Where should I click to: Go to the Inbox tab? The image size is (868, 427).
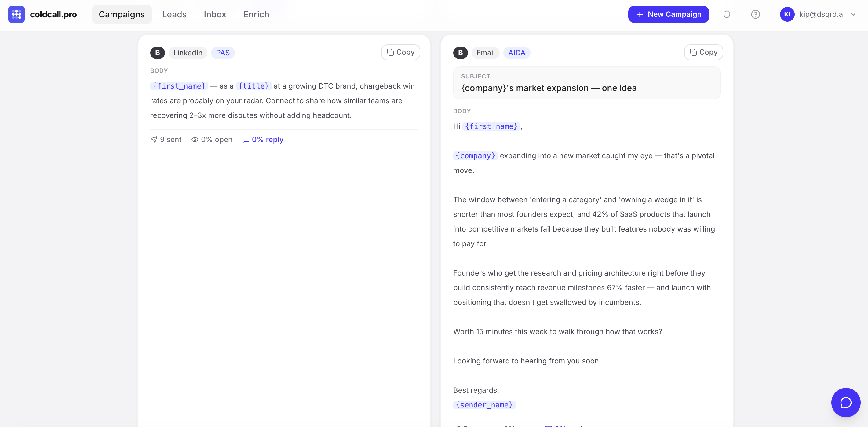coord(215,14)
